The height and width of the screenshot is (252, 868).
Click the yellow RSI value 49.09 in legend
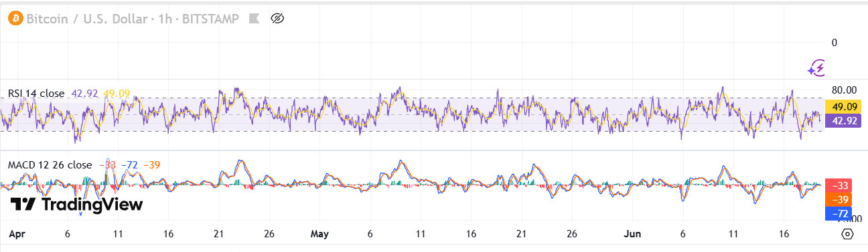click(117, 94)
